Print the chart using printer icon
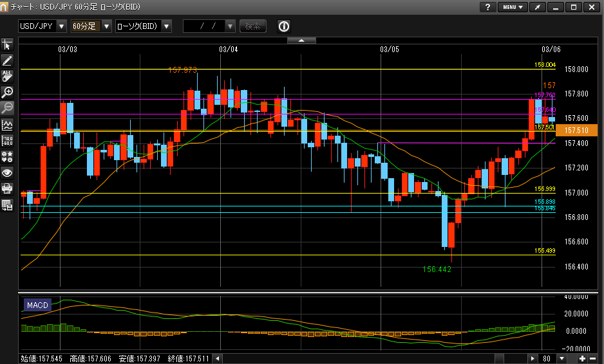 pos(7,188)
